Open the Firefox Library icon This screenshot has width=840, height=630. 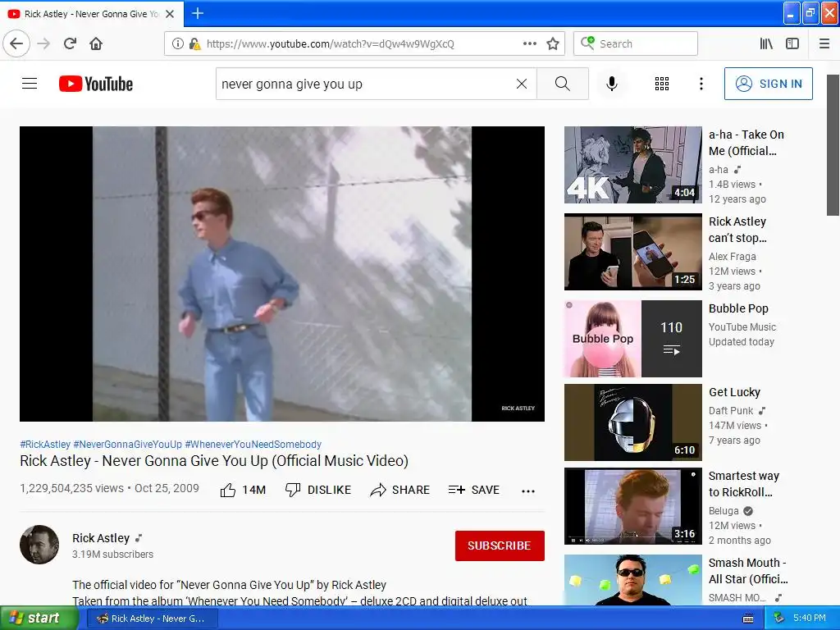click(x=766, y=43)
